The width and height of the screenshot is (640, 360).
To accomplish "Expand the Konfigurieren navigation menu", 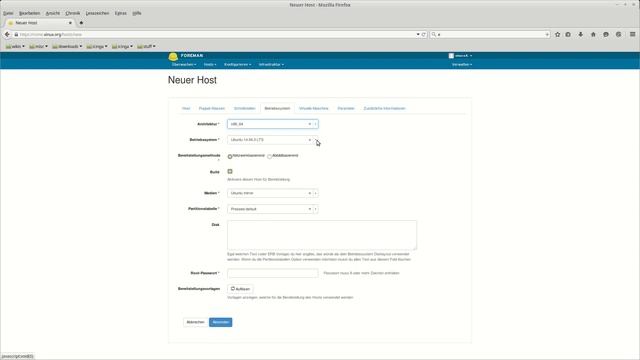I will coord(238,64).
